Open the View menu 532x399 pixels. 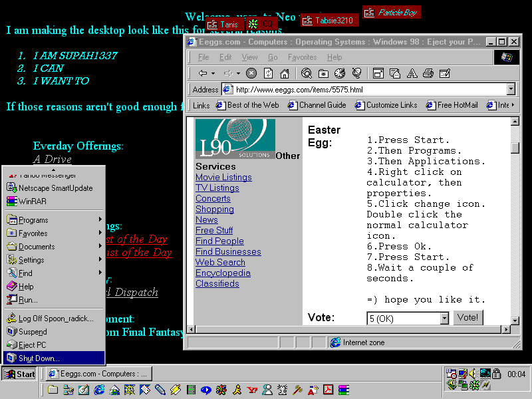(250, 57)
